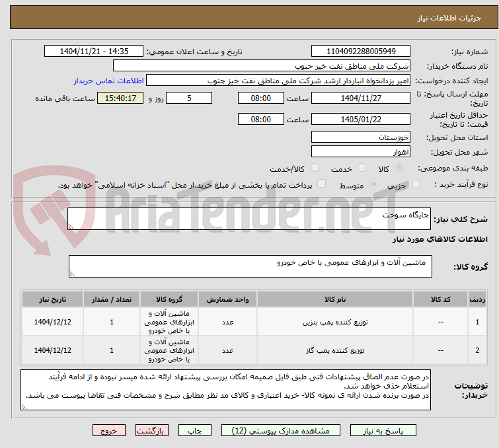Open اطلاعات تماس خریدار link
The height and width of the screenshot is (448, 499).
click(109, 81)
